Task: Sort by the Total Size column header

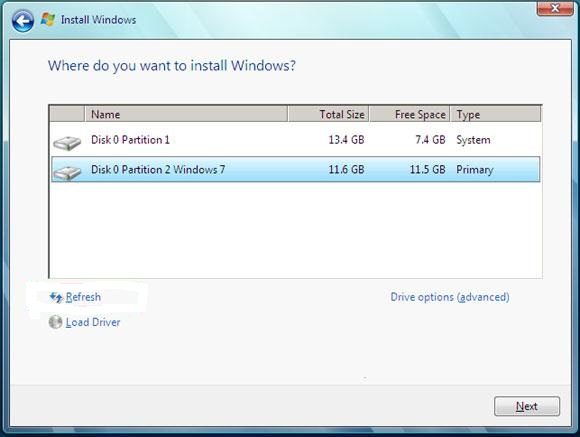Action: pos(328,114)
